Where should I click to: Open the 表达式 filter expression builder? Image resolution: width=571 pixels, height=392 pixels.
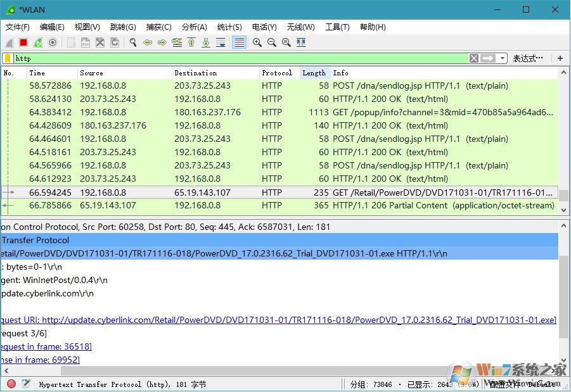point(528,58)
